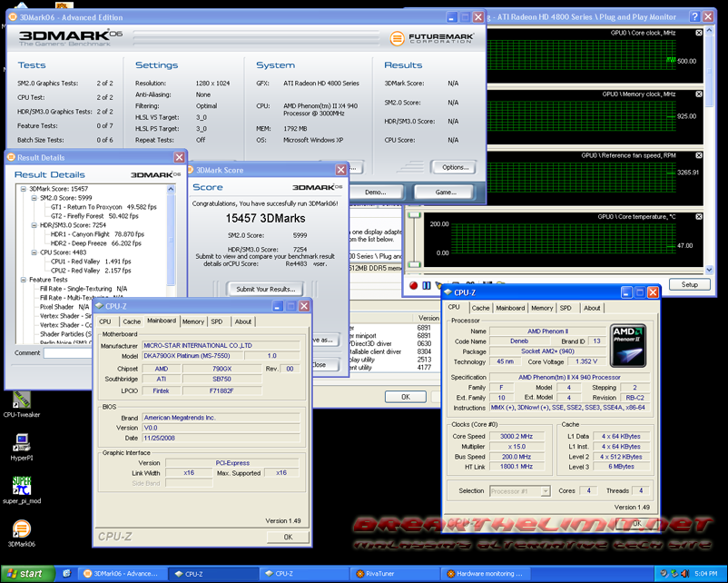Screen dimensions: 728x583
Task: Click the volume speaker tray icon
Action: click(684, 574)
